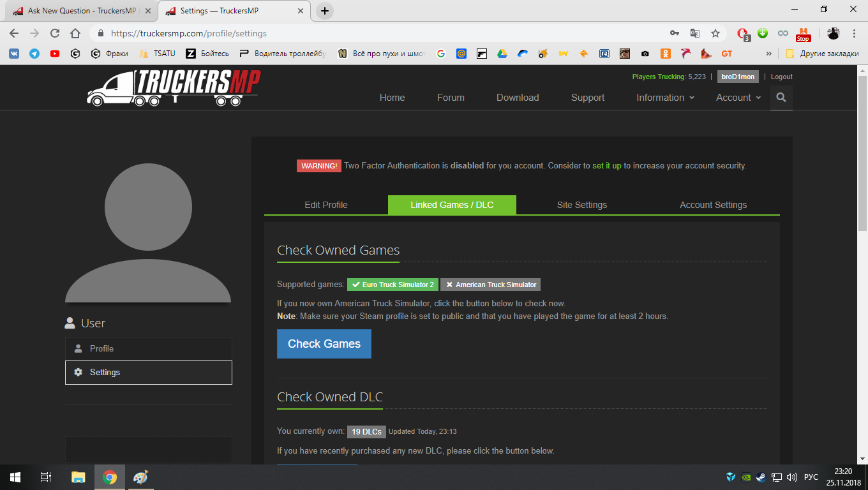
Task: Open the volume control in system tray
Action: [792, 477]
